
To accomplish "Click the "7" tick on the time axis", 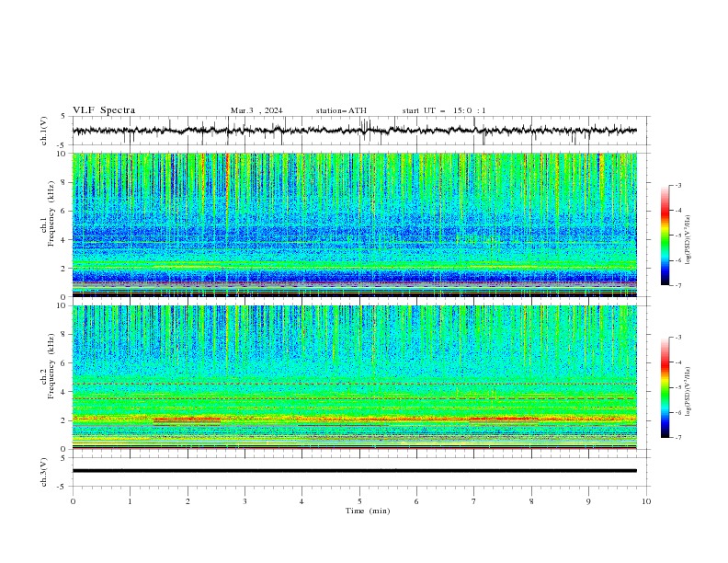I will tap(474, 501).
